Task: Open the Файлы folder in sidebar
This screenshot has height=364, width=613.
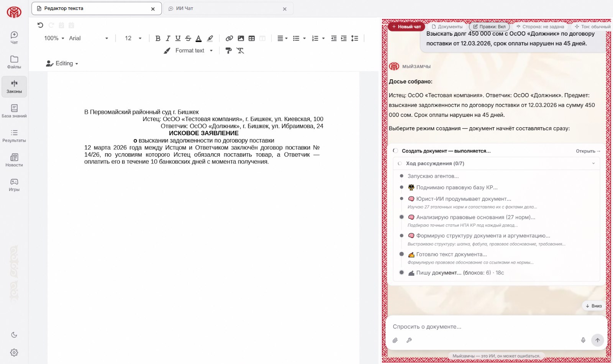Action: pos(14,62)
